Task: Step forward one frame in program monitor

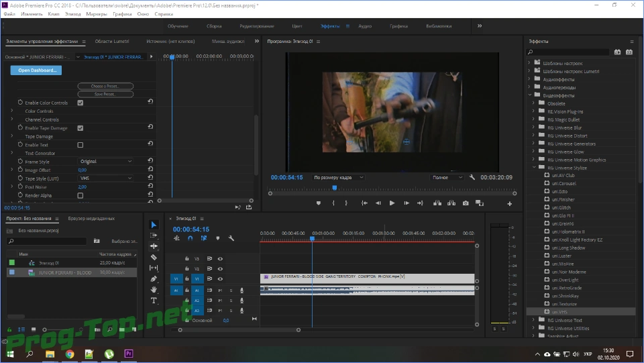Action: click(x=407, y=203)
